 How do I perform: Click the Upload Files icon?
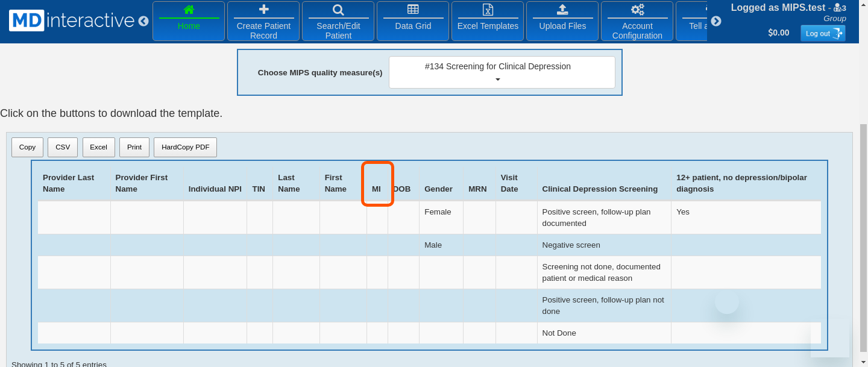(x=562, y=10)
